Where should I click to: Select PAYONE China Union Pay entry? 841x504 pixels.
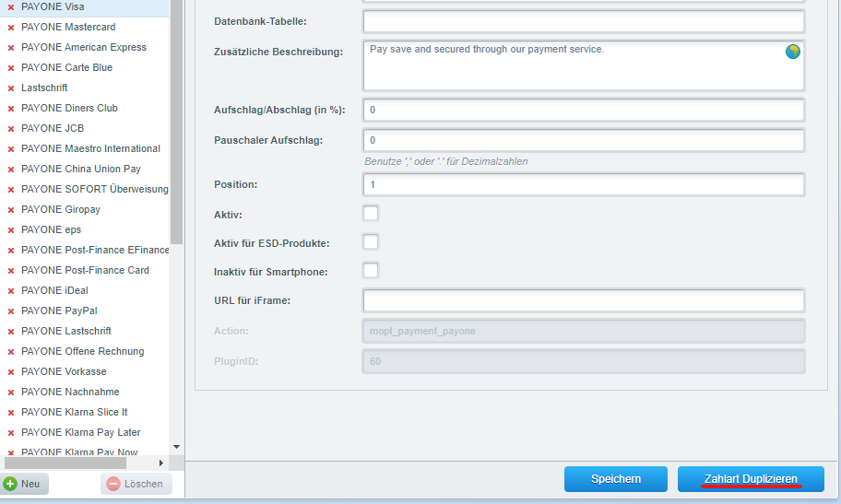point(84,169)
